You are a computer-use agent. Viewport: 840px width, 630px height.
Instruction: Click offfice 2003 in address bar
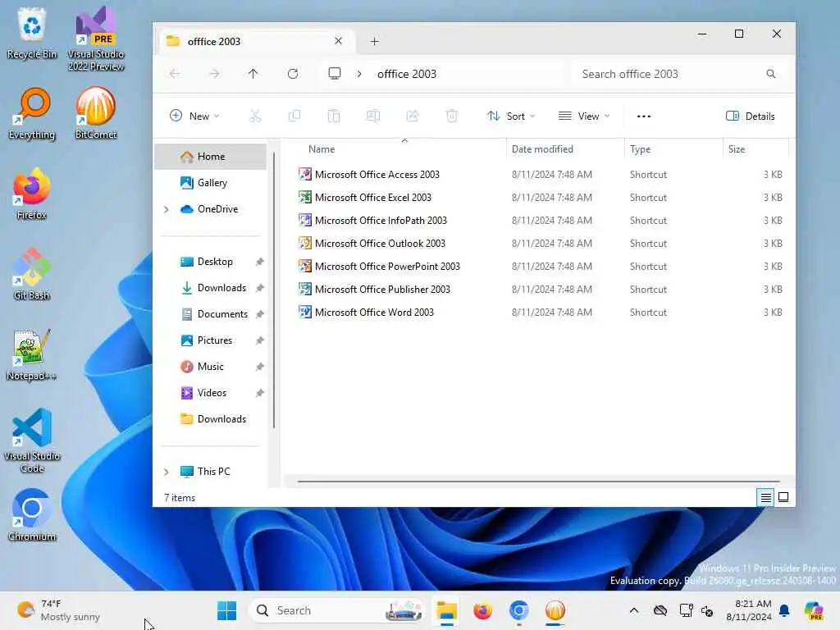407,74
